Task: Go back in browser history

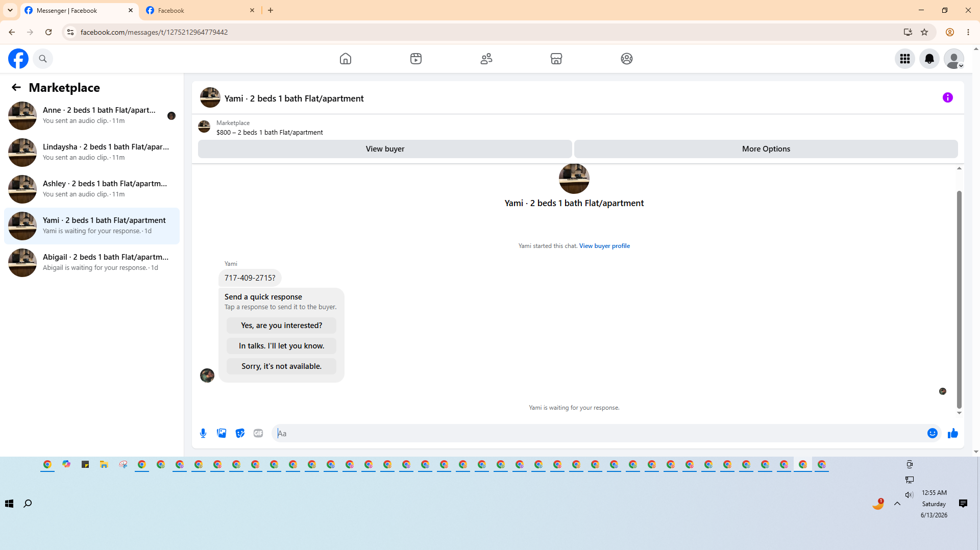Action: click(12, 32)
